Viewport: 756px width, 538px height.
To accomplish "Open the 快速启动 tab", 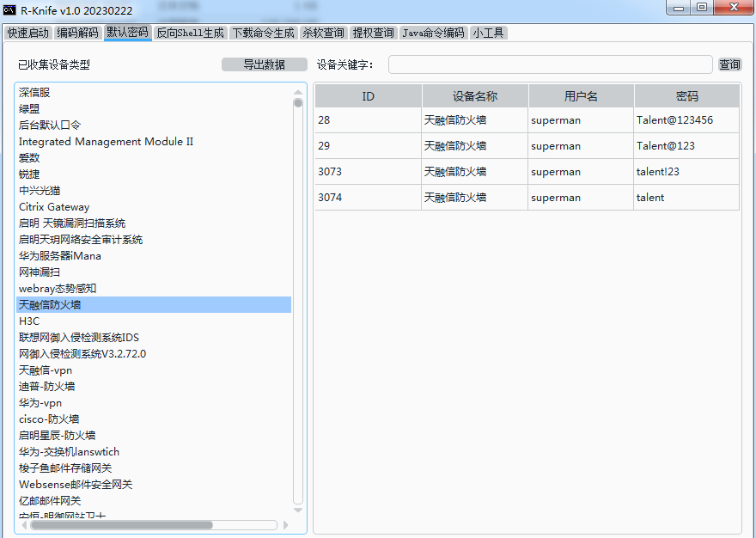I will coord(28,33).
